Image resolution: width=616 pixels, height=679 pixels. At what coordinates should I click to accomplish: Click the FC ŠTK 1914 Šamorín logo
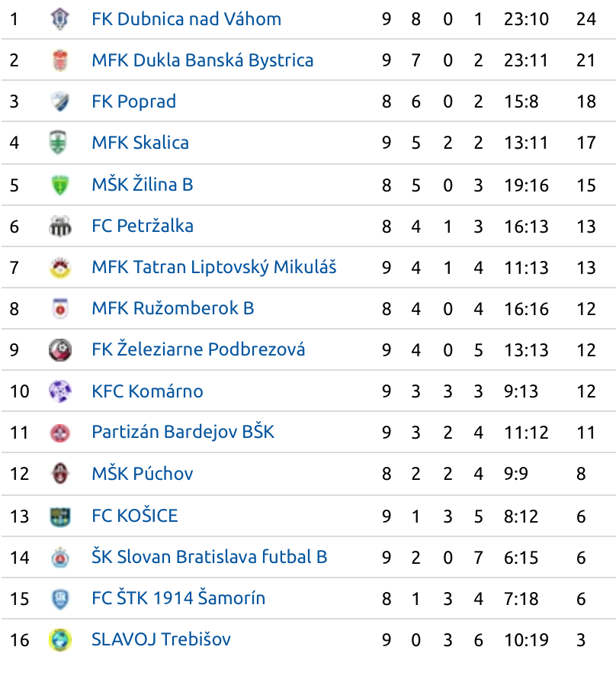[x=60, y=599]
